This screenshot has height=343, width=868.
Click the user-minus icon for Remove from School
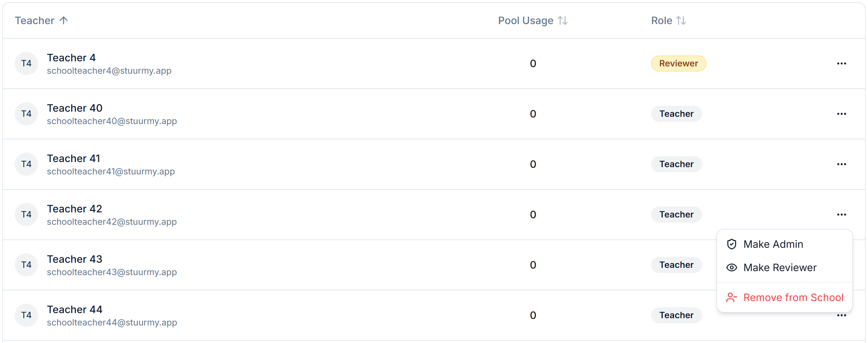[x=731, y=297]
